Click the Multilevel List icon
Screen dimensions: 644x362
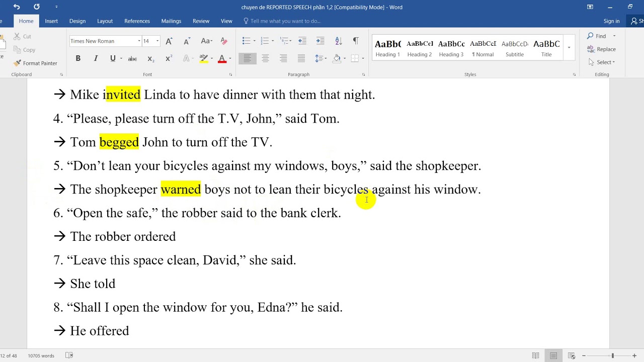click(284, 41)
